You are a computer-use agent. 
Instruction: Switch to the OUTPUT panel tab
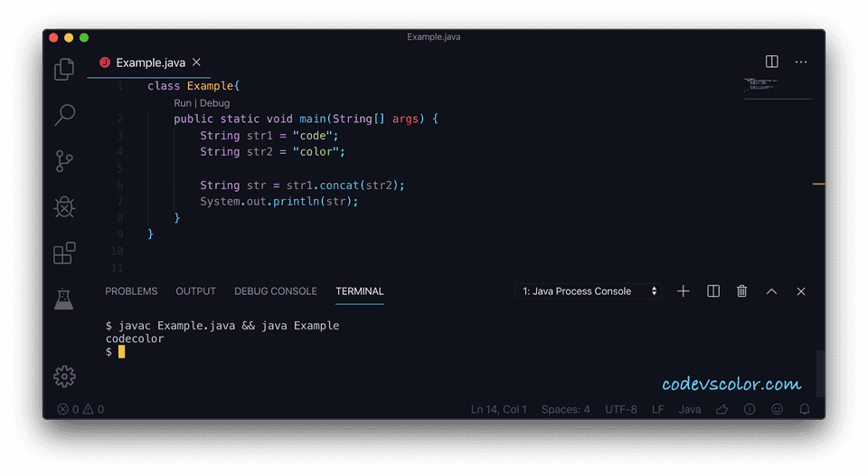tap(195, 290)
